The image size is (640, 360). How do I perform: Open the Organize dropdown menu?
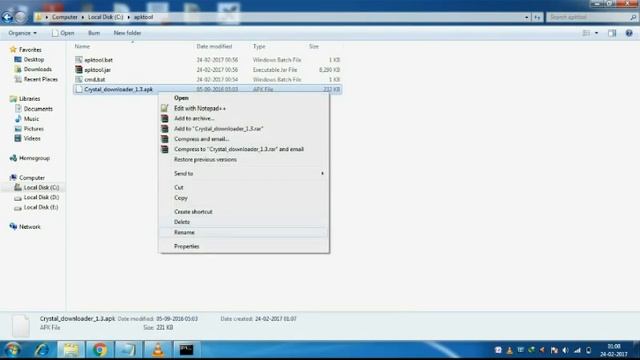[22, 33]
